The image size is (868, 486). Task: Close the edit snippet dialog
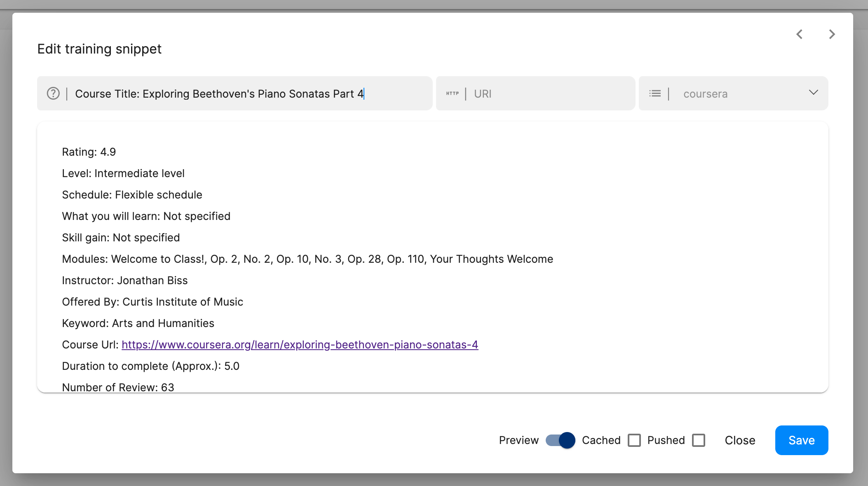[740, 440]
